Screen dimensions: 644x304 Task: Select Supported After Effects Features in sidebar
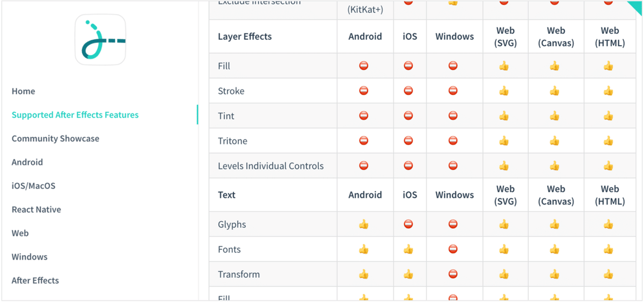point(75,115)
